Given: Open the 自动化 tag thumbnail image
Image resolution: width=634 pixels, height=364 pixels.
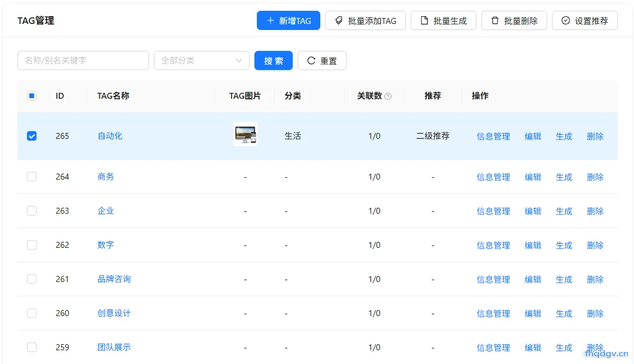Looking at the screenshot, I should coord(245,134).
